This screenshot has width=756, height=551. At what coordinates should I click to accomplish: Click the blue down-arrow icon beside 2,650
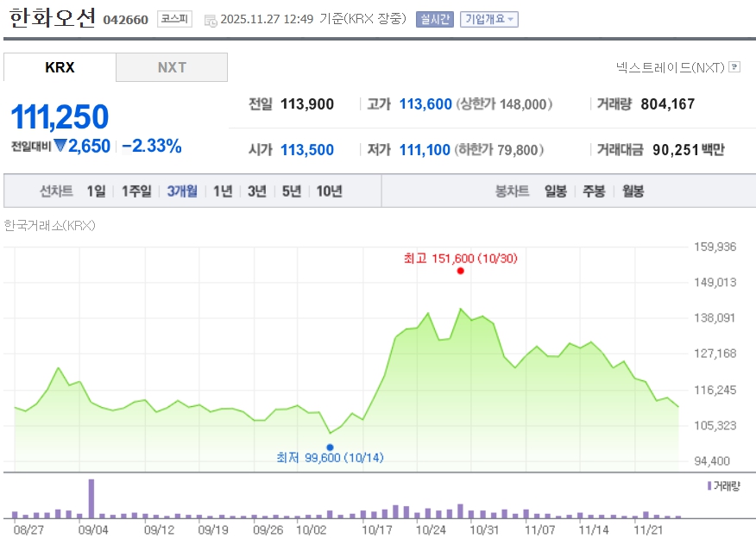coord(60,147)
